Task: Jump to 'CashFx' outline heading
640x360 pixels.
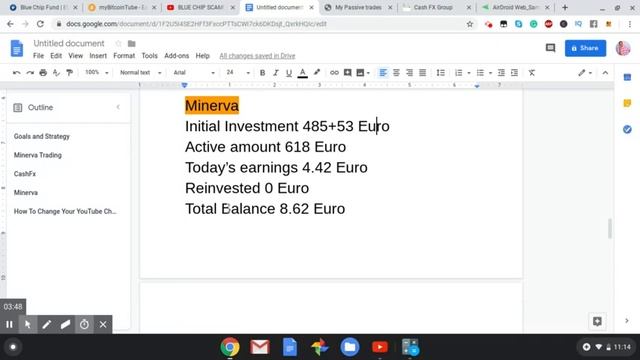Action: click(25, 174)
